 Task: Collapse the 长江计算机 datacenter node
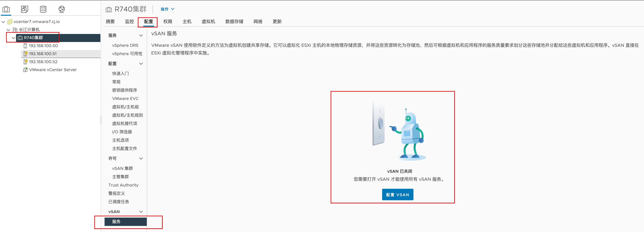pyautogui.click(x=8, y=30)
